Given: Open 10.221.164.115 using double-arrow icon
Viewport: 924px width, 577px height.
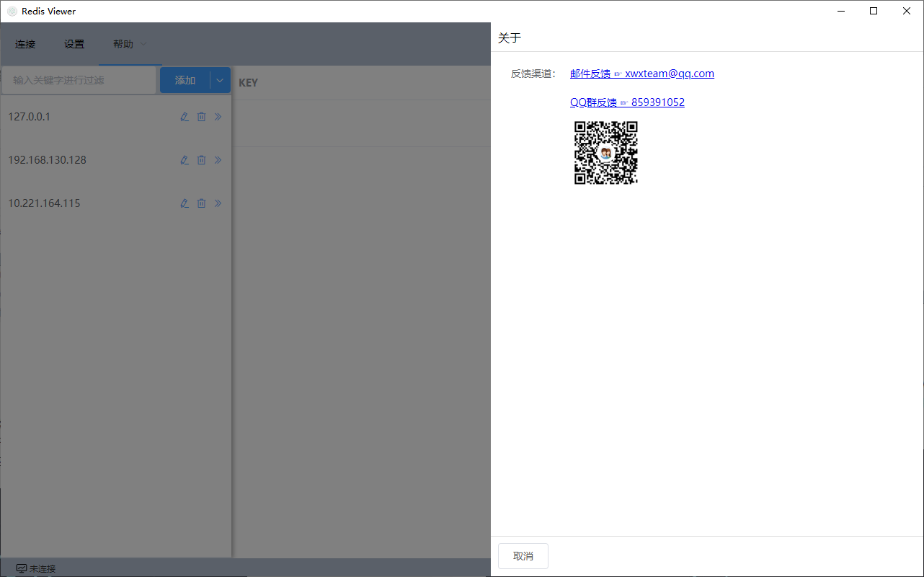Looking at the screenshot, I should pyautogui.click(x=218, y=203).
